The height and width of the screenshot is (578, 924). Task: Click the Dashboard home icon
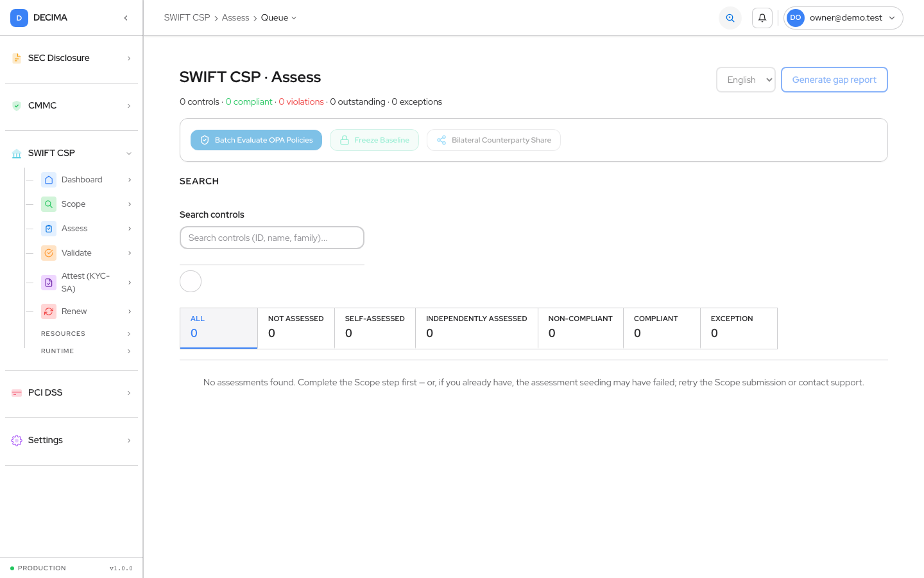(x=49, y=180)
